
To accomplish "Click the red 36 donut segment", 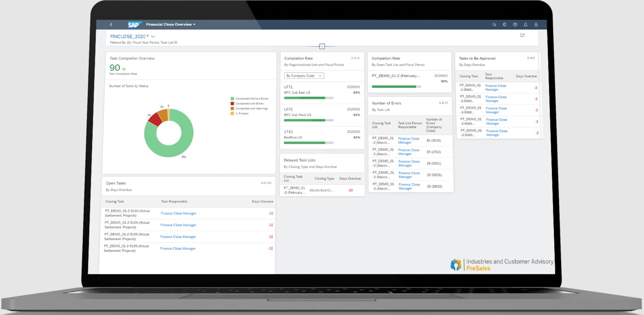I will pos(155,119).
